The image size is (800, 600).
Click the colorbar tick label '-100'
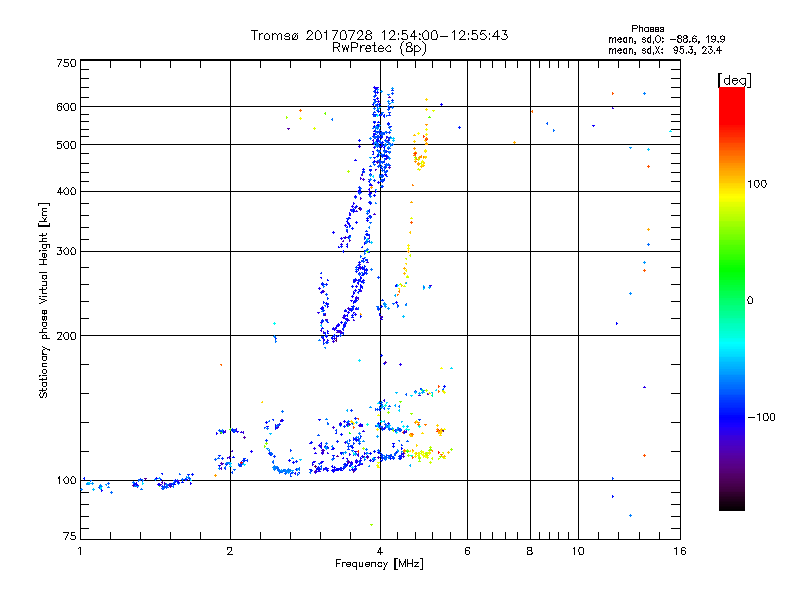[x=761, y=417]
